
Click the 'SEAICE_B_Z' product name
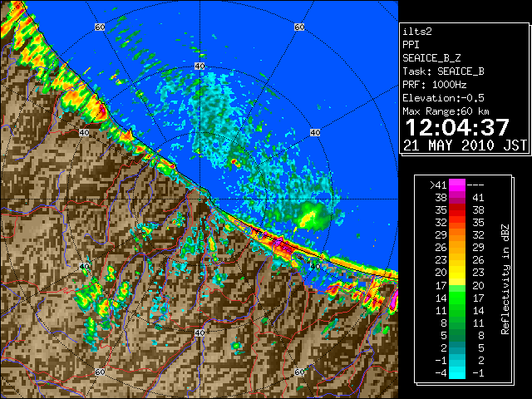pos(431,58)
